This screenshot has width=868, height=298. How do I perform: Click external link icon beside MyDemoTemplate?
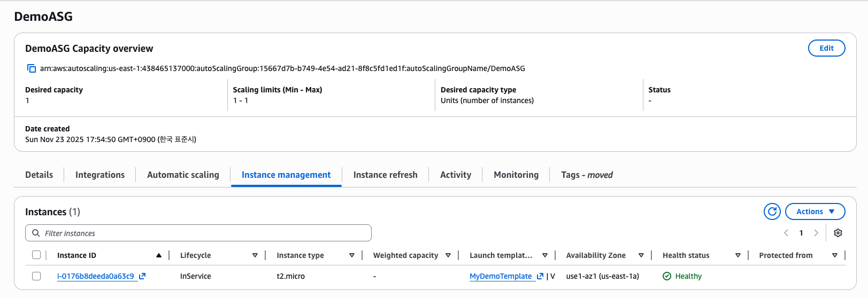[540, 276]
